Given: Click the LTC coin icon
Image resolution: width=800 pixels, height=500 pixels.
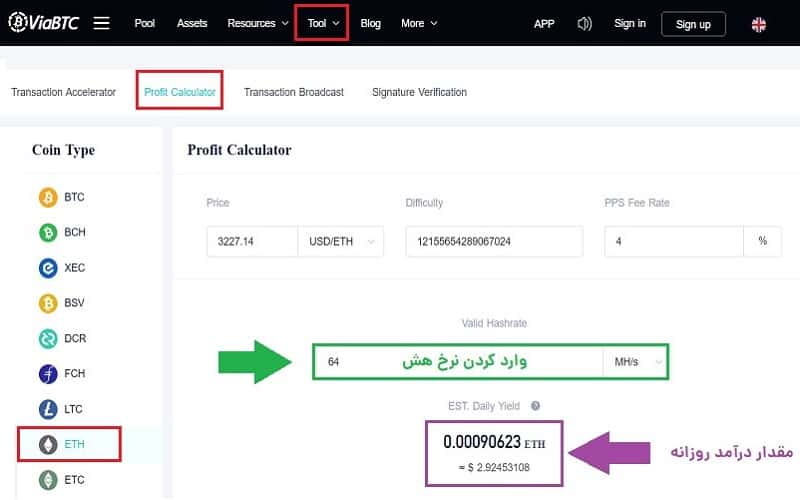Looking at the screenshot, I should tap(48, 409).
